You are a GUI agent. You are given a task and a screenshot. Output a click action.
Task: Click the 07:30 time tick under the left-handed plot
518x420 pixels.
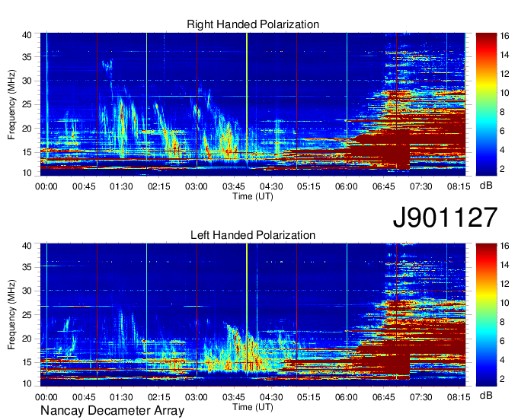coord(420,397)
